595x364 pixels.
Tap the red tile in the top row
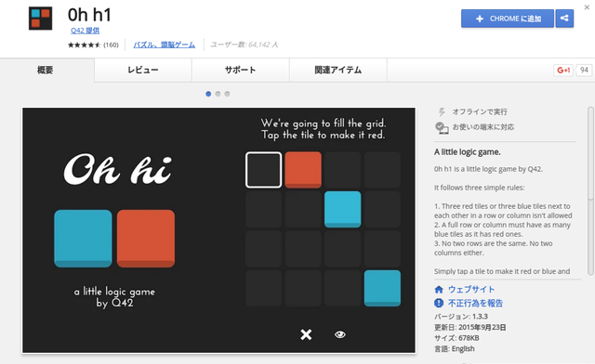point(303,170)
